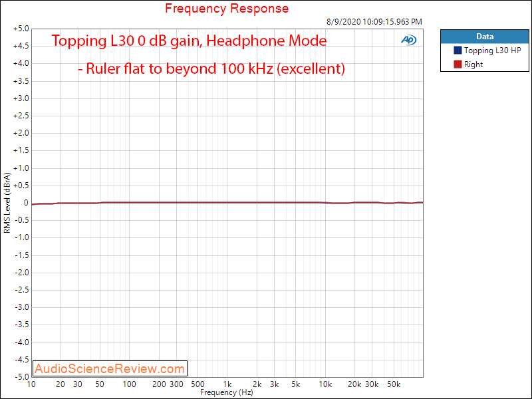This screenshot has height=399, width=532.
Task: Click the Frequency (Hz) axis label
Action: pyautogui.click(x=227, y=392)
